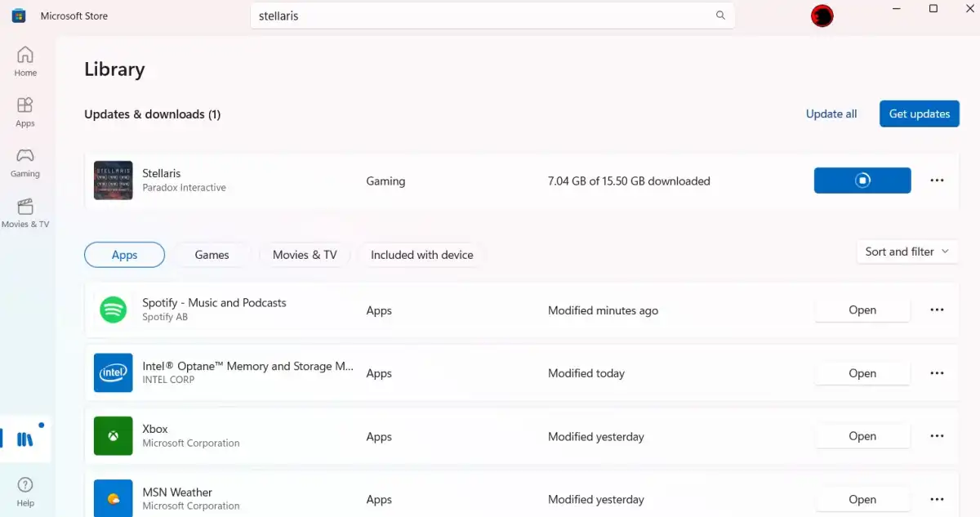Click the Xbox title text
The width and height of the screenshot is (980, 517).
point(155,429)
